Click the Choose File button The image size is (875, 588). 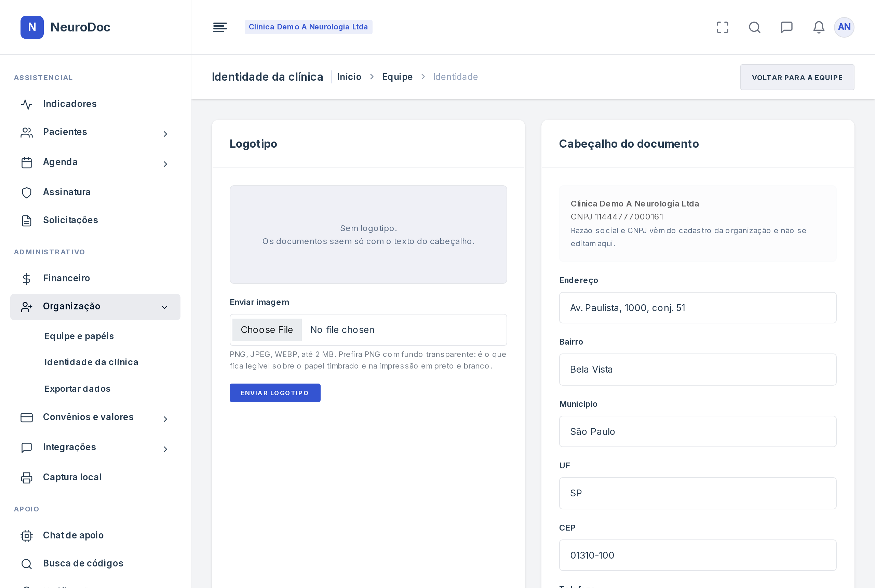pos(267,330)
